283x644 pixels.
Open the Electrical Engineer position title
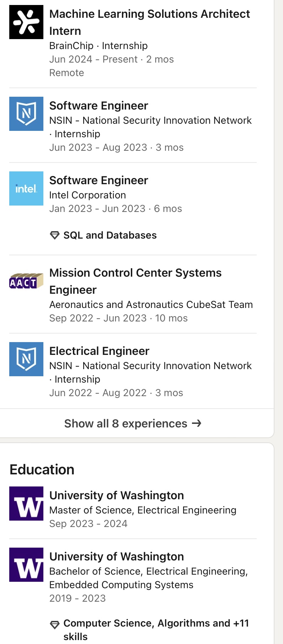click(x=99, y=351)
